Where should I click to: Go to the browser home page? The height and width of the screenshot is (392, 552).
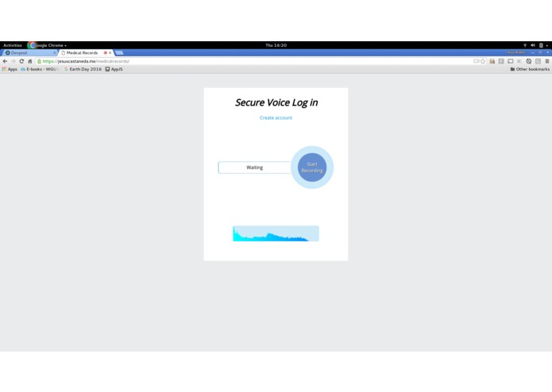pos(30,61)
